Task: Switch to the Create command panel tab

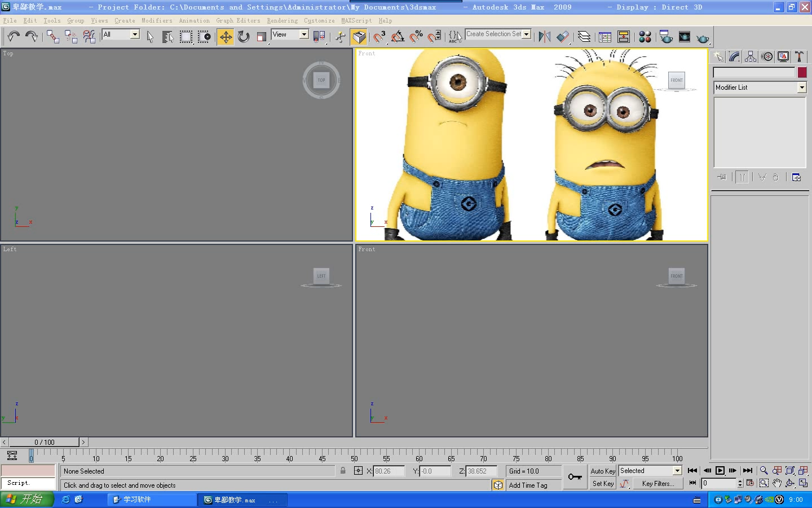Action: pos(718,56)
